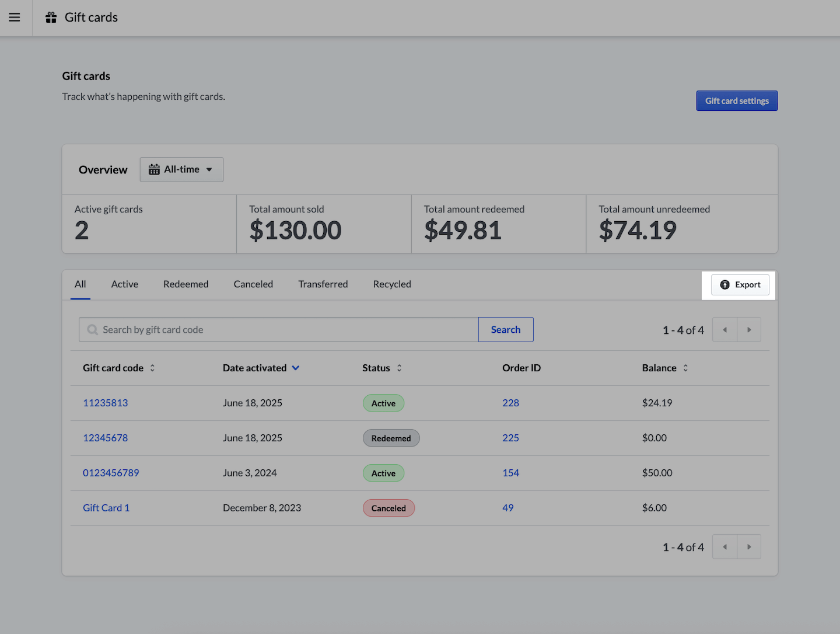Open the hamburger navigation menu
The width and height of the screenshot is (840, 634).
click(x=15, y=18)
